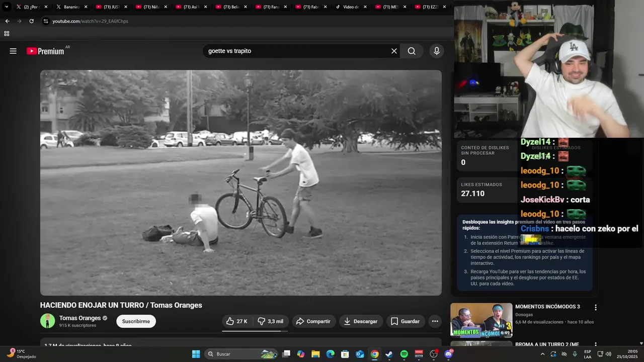Open Microsoft Store from the taskbar

345,354
